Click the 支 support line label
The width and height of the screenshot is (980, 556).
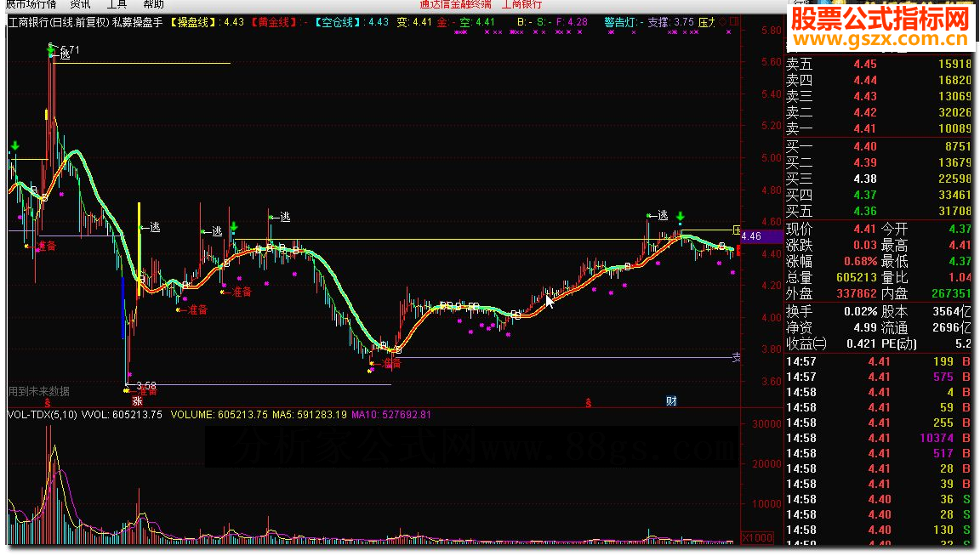pyautogui.click(x=736, y=357)
